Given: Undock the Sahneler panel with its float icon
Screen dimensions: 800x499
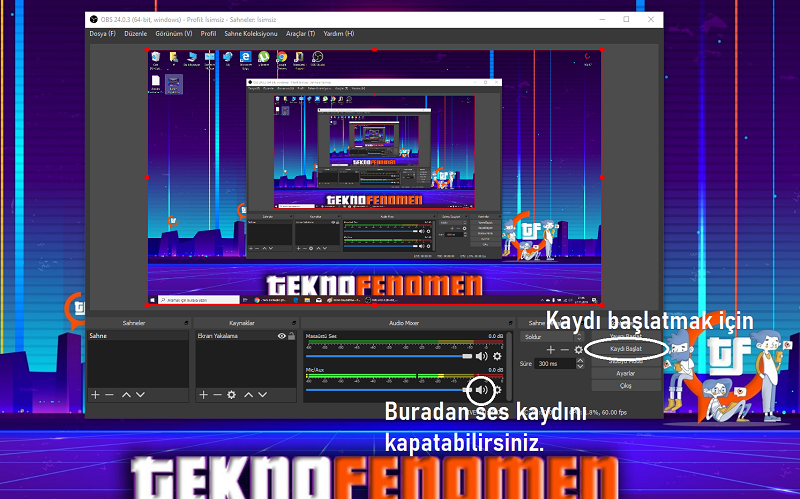Looking at the screenshot, I should tap(186, 323).
